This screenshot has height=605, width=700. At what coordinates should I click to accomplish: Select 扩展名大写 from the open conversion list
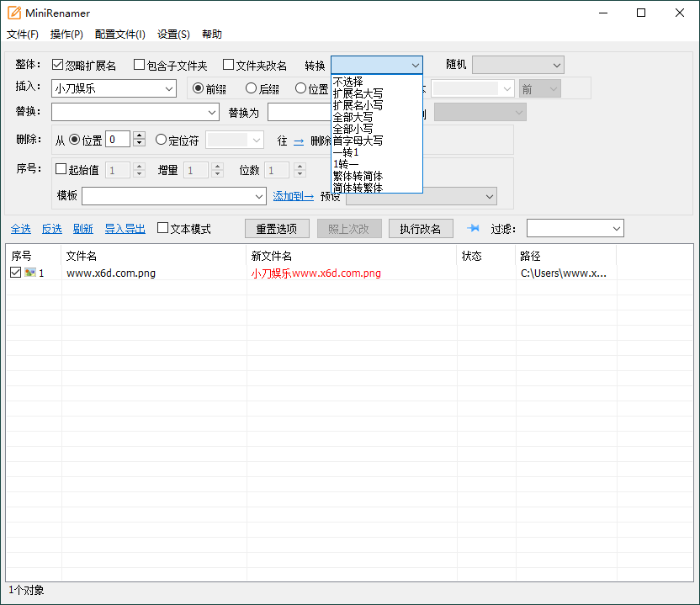tap(359, 94)
